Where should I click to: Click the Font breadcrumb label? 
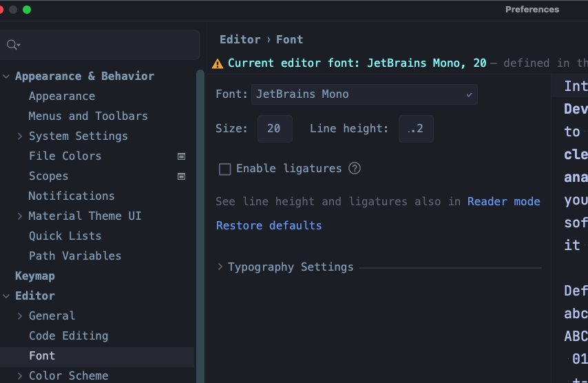[289, 40]
